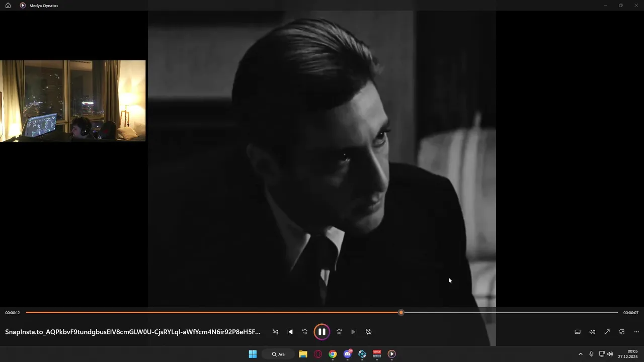Open the blue gem app in taskbar

point(362,354)
